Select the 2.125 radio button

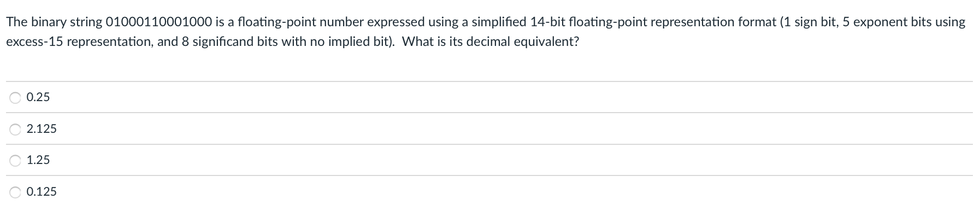[15, 130]
